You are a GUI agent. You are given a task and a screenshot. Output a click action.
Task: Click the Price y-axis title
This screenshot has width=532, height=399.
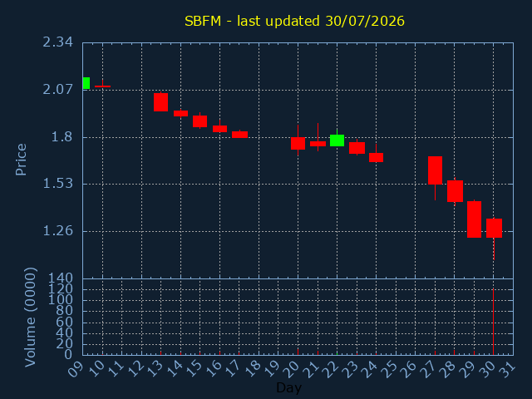click(x=21, y=160)
